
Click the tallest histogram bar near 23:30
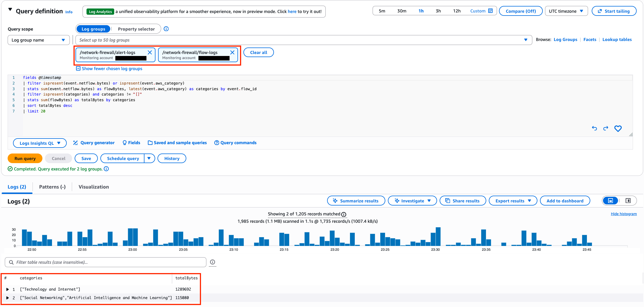pos(438,236)
